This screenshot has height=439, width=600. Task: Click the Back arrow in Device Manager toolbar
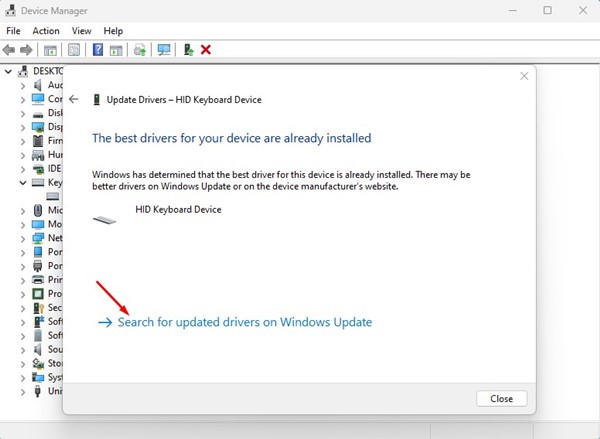(x=9, y=50)
